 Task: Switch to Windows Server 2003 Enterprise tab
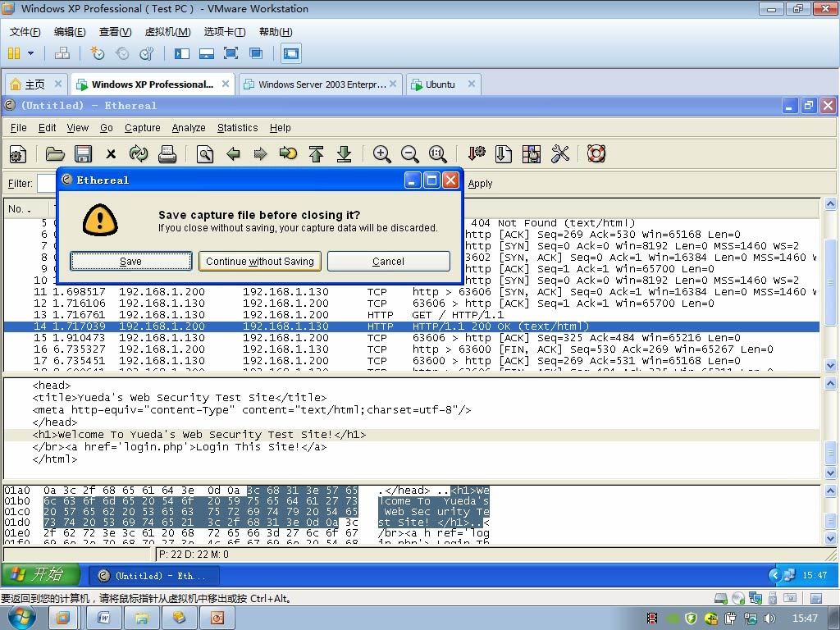tap(320, 84)
